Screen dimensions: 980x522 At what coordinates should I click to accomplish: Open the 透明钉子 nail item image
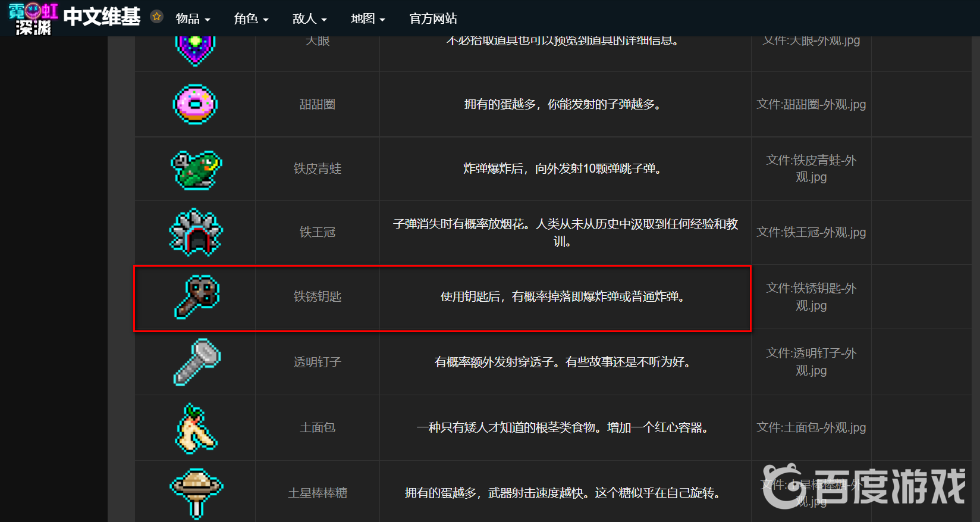click(x=197, y=362)
